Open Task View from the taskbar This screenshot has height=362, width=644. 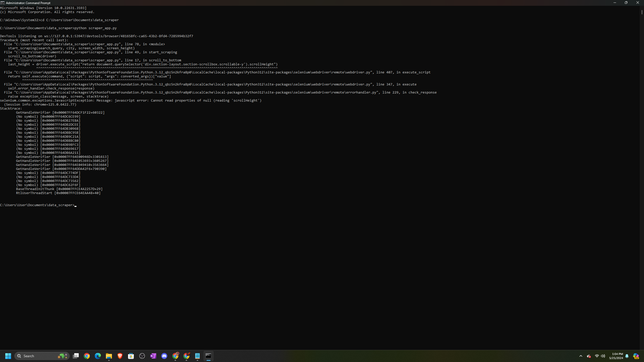[x=76, y=356]
